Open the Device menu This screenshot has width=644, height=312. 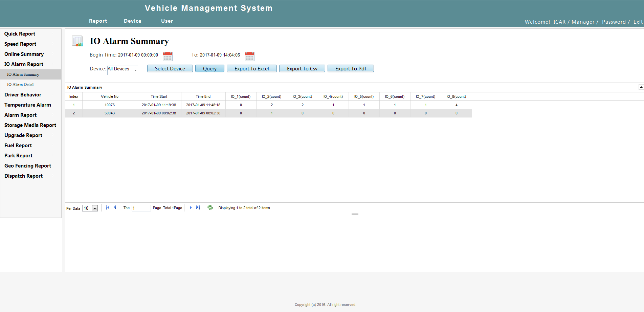[133, 21]
